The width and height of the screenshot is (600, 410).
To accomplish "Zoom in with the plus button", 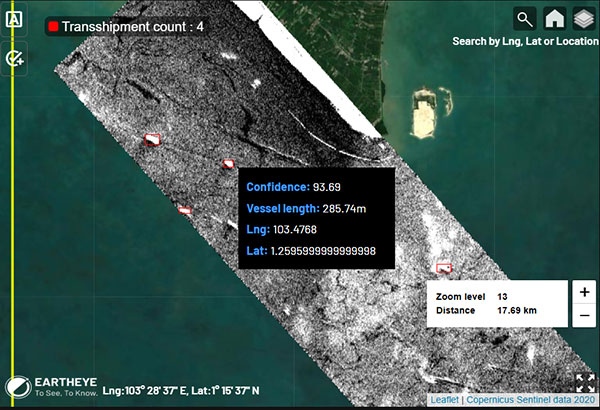I will (584, 292).
